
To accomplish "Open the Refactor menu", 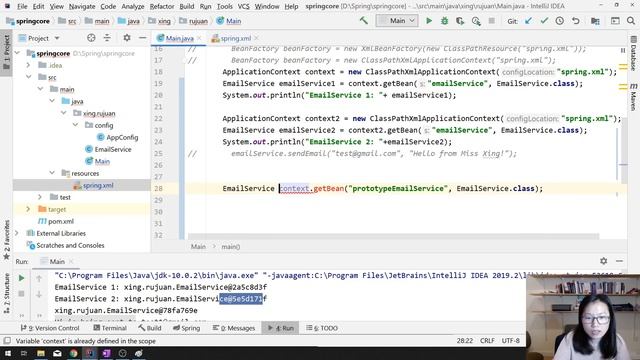I will click(x=162, y=7).
